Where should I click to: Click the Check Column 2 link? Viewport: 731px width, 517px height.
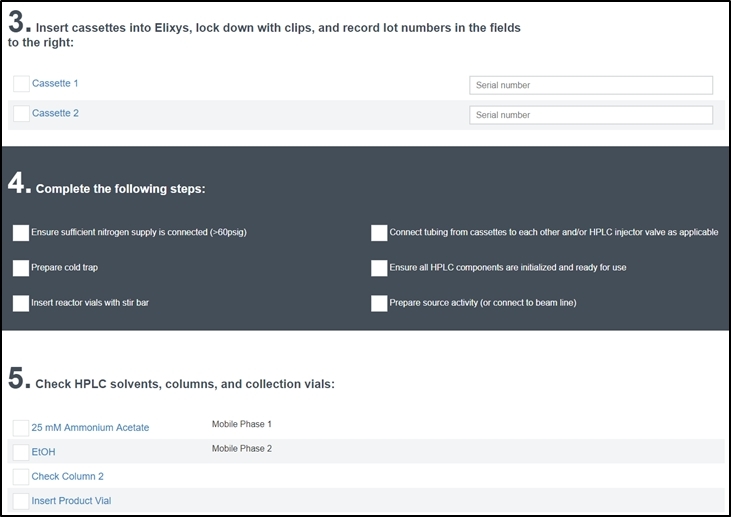tap(67, 476)
